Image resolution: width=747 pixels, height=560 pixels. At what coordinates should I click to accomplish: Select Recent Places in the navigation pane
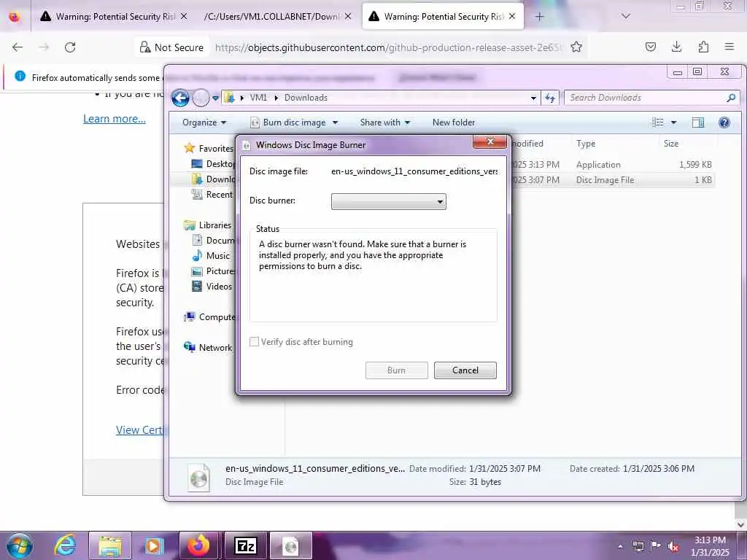coord(213,194)
